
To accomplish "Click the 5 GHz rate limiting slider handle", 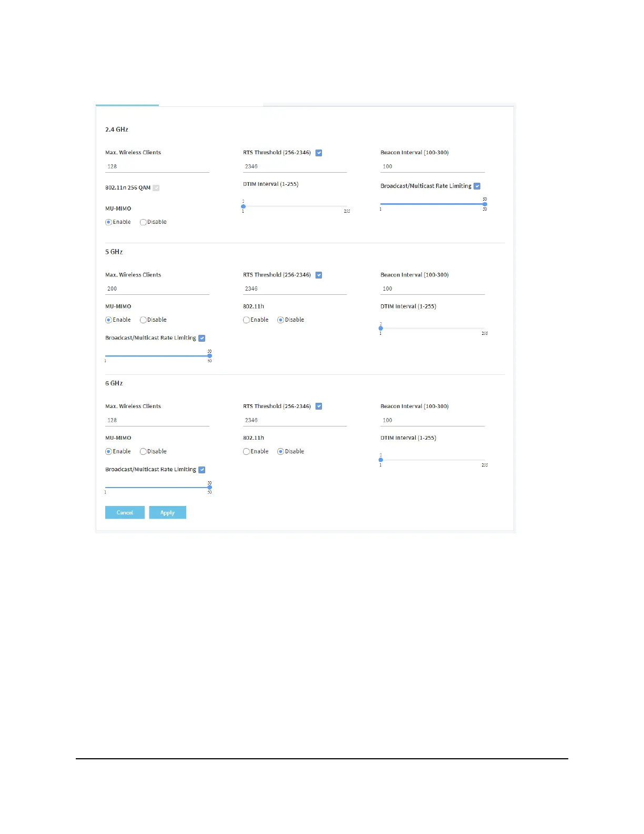I will (x=209, y=356).
